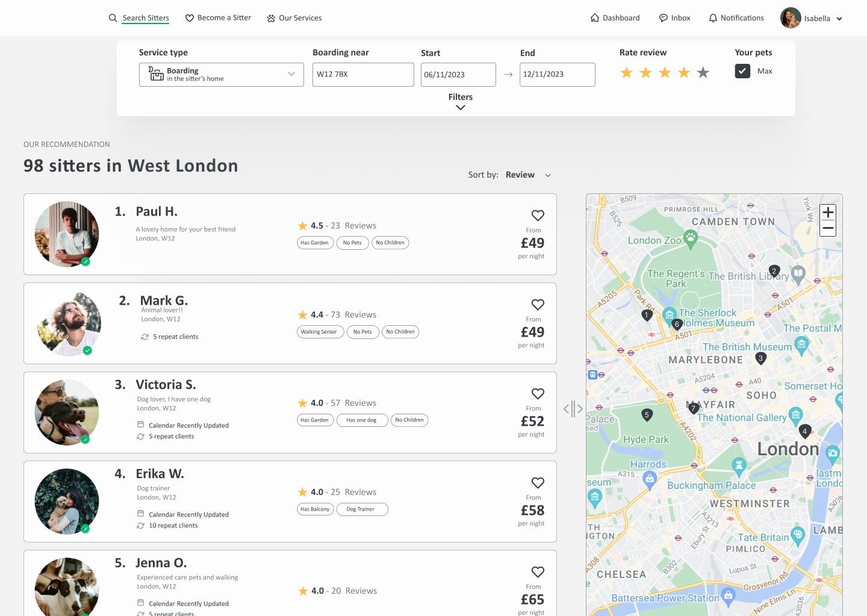Favorite Erika W. with the heart icon
Viewport: 867px width, 616px height.
point(538,482)
